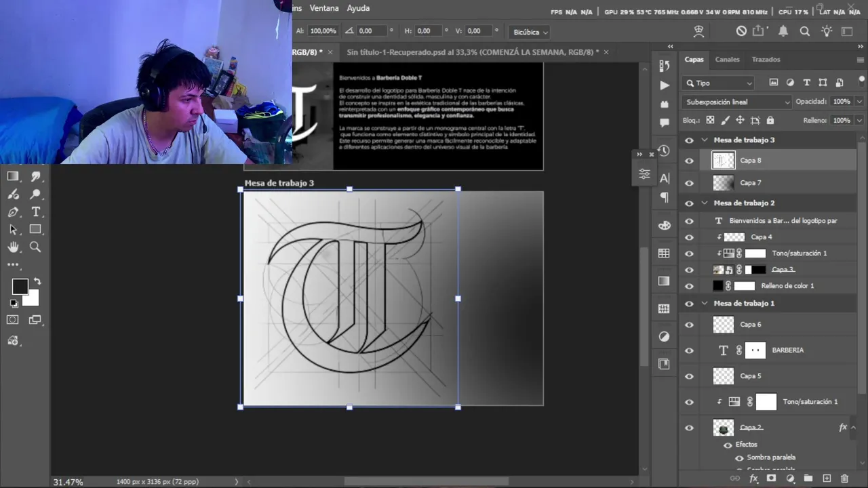Select the Path Selection arrow tool
Image resolution: width=868 pixels, height=488 pixels.
click(13, 230)
